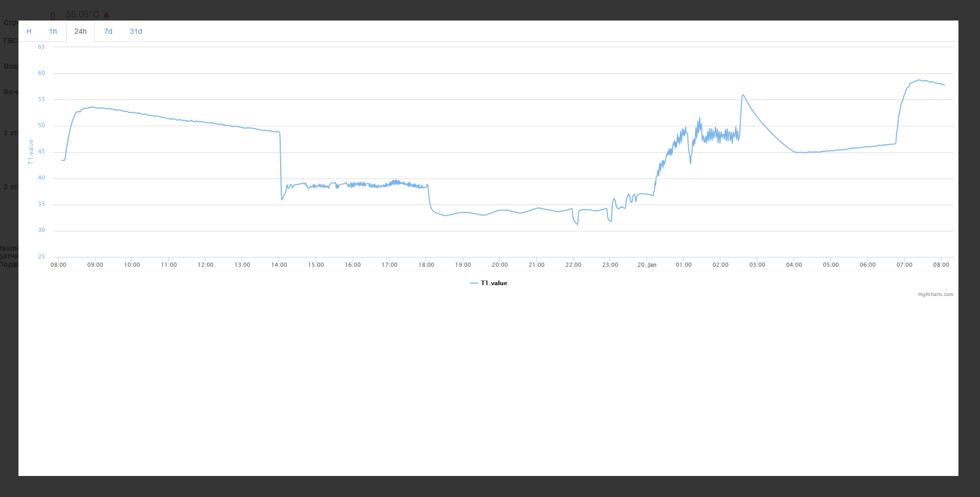This screenshot has width=980, height=497.
Task: Click the 50 y-axis label
Action: point(42,125)
